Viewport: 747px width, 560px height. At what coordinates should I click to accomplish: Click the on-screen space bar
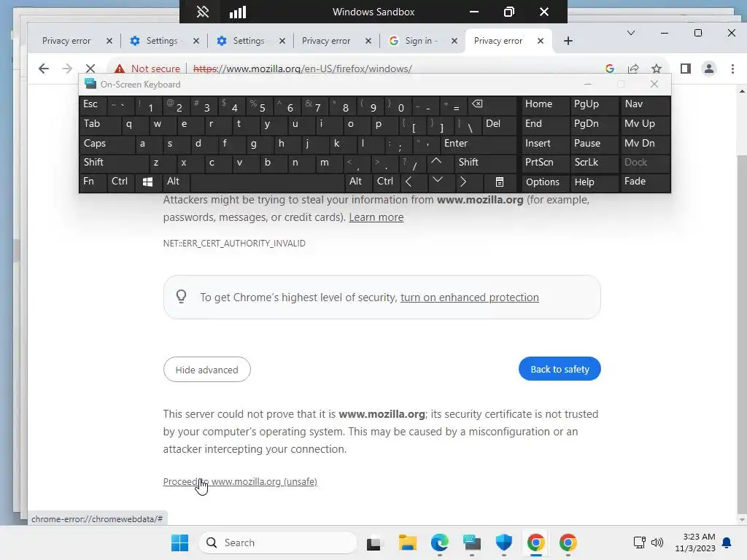[267, 182]
